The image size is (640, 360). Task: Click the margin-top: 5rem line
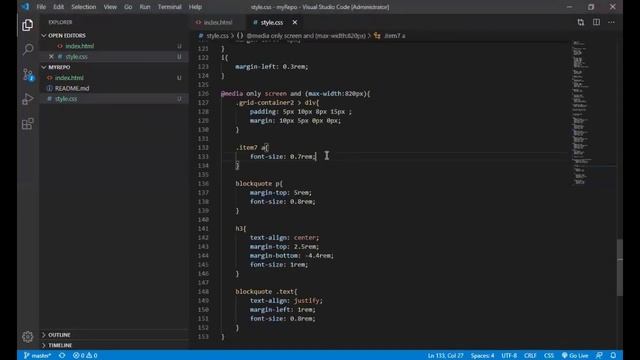[281, 193]
